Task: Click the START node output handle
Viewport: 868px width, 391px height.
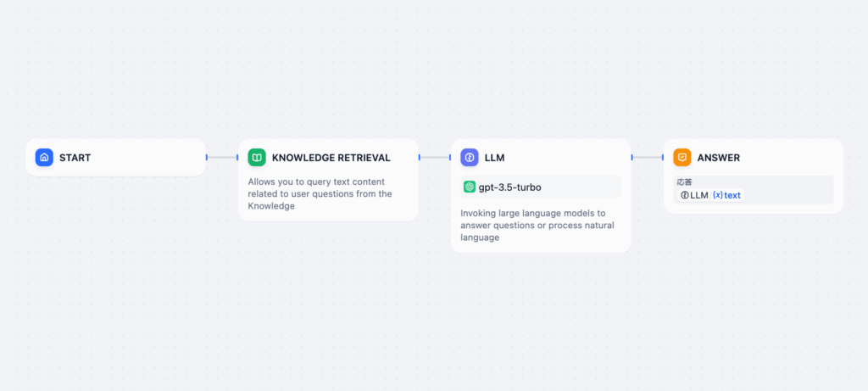Action: click(206, 157)
